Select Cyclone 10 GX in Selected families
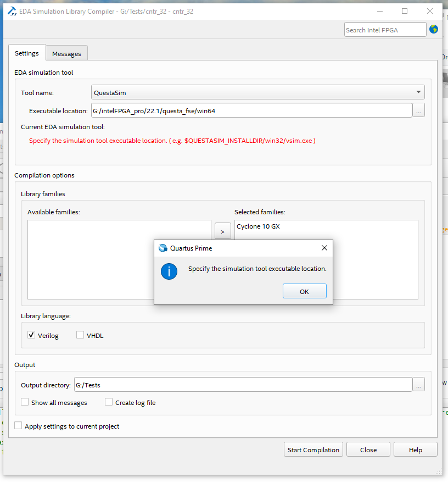Image resolution: width=448 pixels, height=483 pixels. coord(258,226)
